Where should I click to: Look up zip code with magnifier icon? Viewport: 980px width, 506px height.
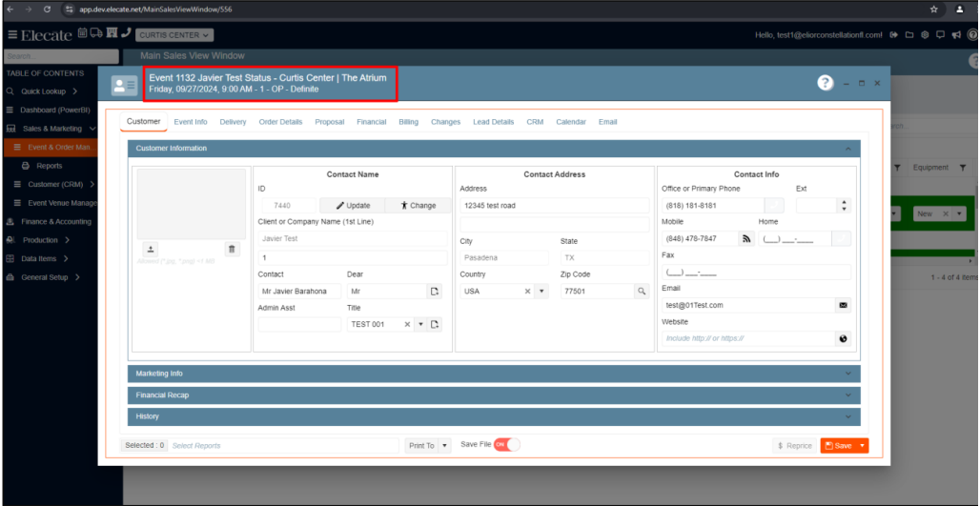point(642,291)
